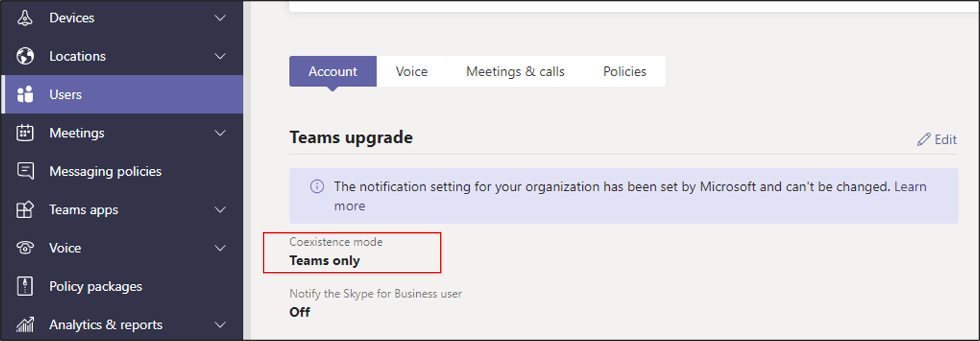Click Edit for Teams upgrade
This screenshot has width=980, height=341.
pos(937,139)
